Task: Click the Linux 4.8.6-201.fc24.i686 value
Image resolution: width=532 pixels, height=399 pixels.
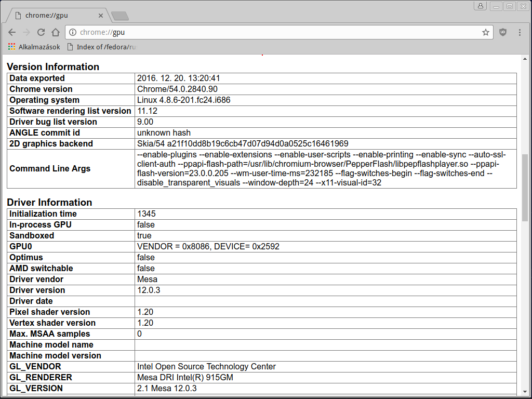Action: [x=183, y=100]
